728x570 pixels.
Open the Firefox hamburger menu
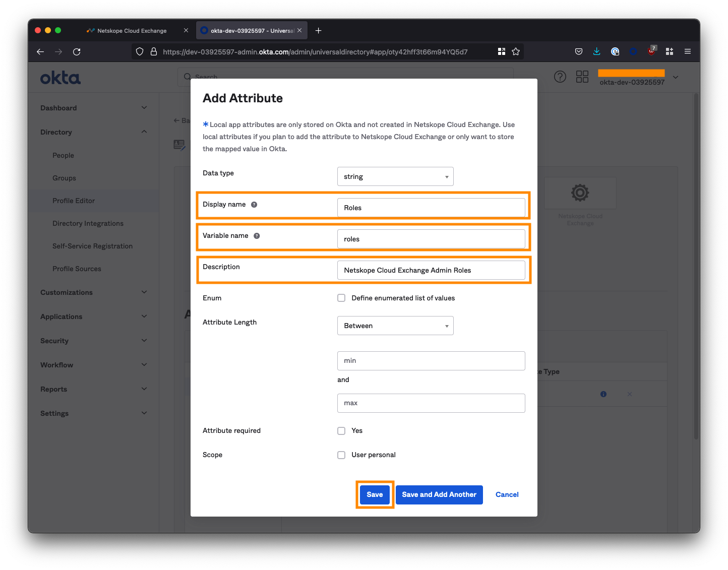click(x=687, y=51)
